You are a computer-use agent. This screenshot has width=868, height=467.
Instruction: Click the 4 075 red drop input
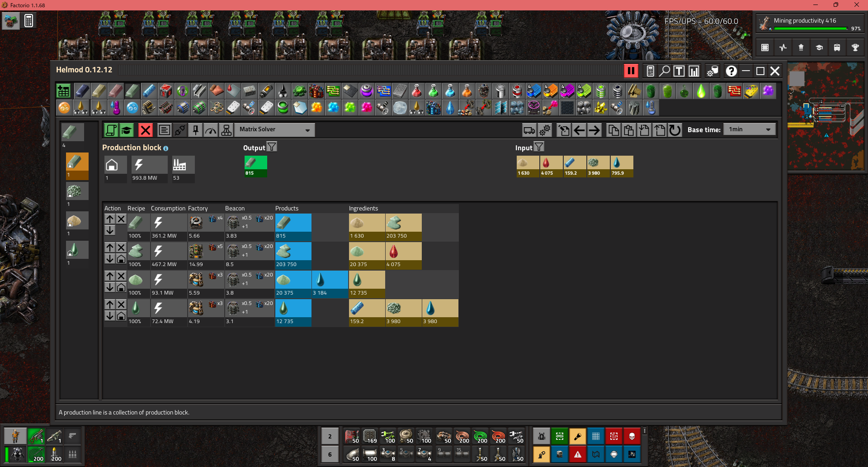pyautogui.click(x=552, y=166)
